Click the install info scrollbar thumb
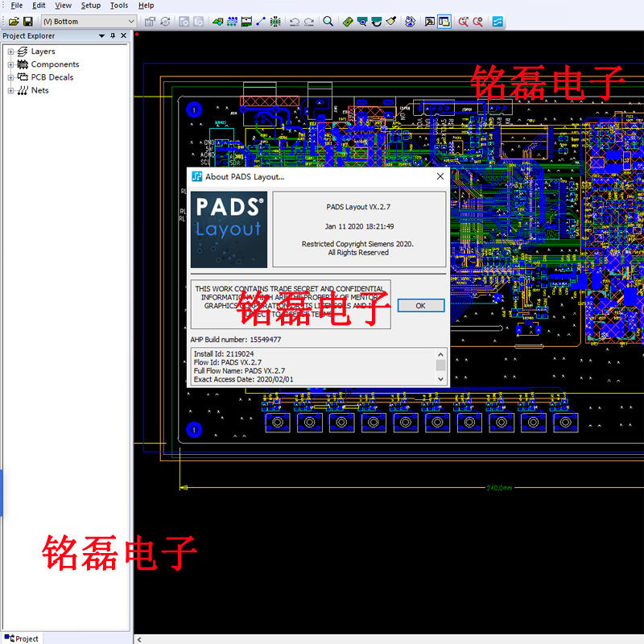644x644 pixels. (440, 365)
